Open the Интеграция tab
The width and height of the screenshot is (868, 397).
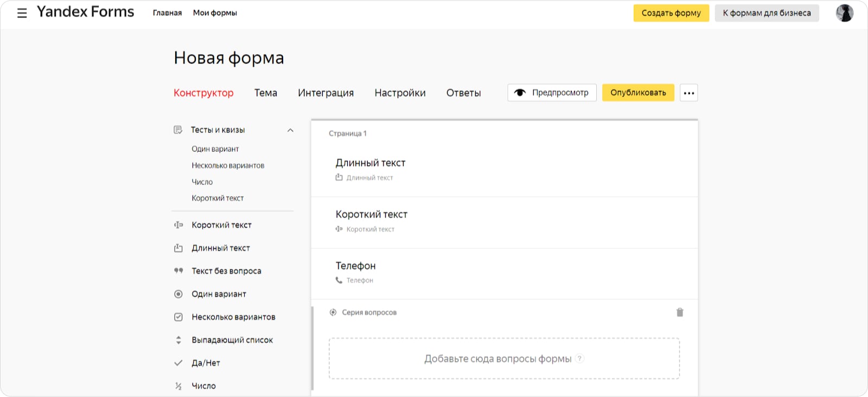[x=325, y=93]
